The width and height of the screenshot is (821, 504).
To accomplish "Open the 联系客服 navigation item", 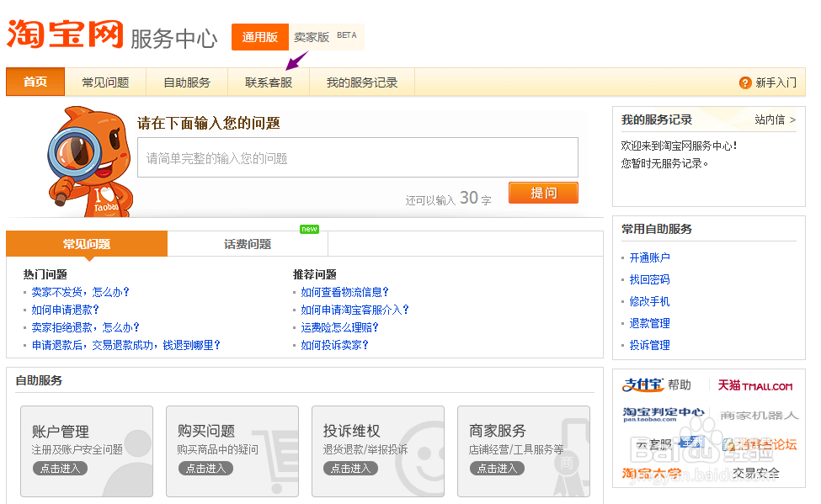I will [269, 82].
